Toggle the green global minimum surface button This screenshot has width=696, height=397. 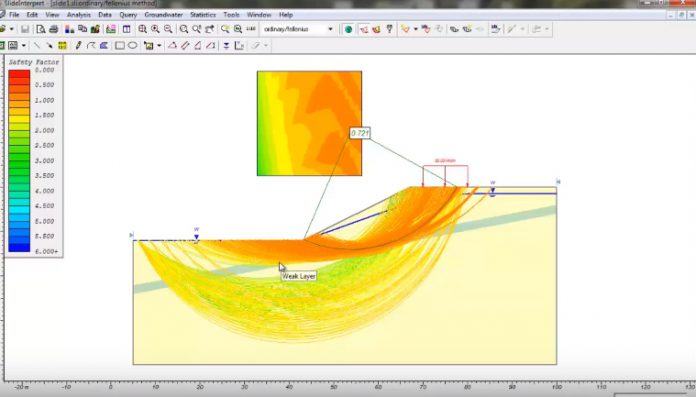(348, 29)
